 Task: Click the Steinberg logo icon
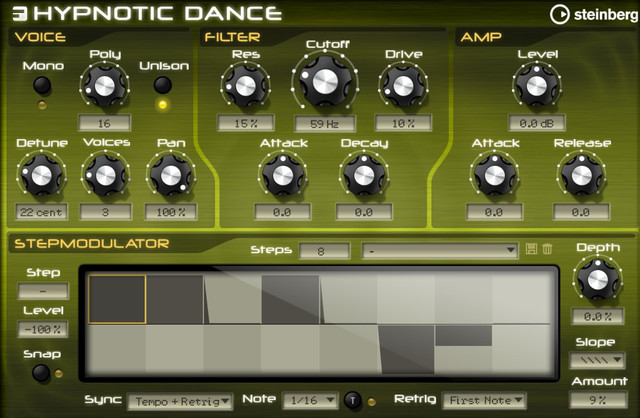560,15
